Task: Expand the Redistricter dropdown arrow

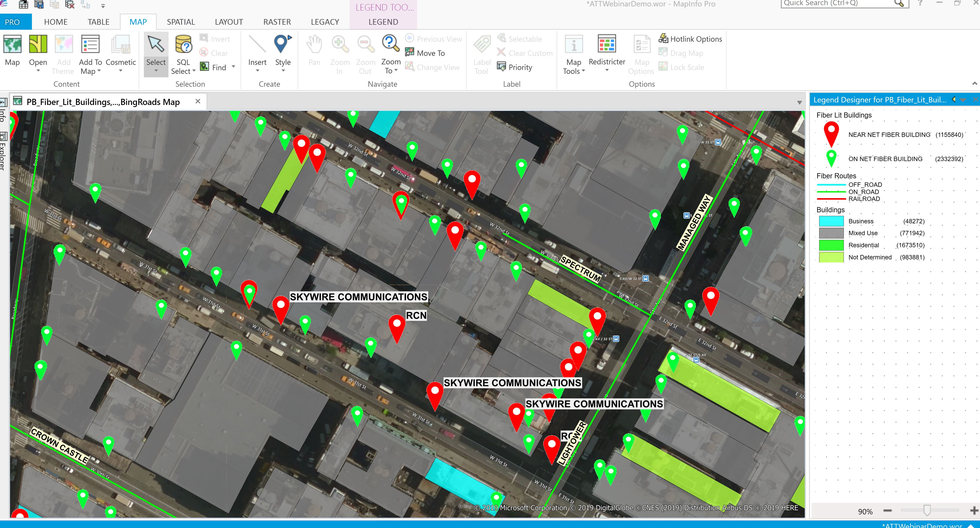Action: point(607,71)
